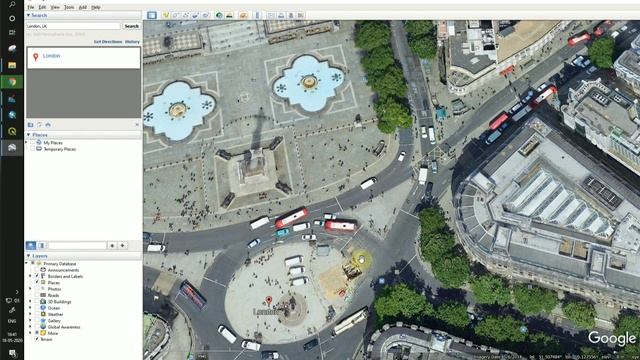
Task: Open the Tools menu
Action: click(x=69, y=7)
